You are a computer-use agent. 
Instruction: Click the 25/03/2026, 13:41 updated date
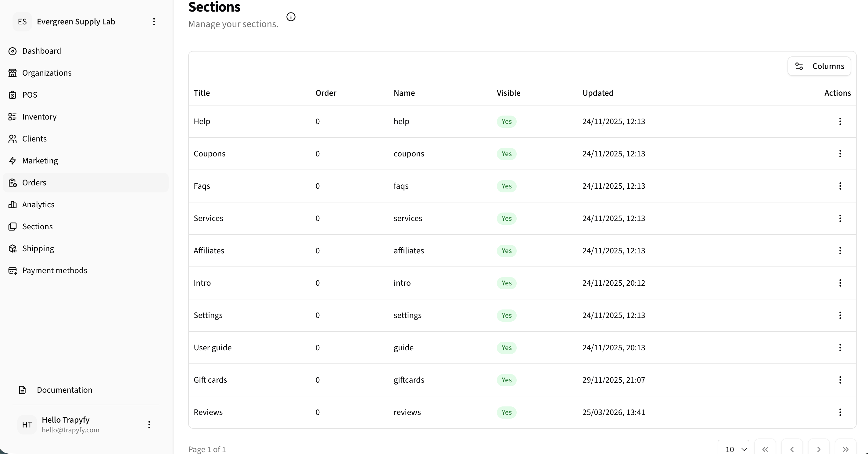coord(614,412)
